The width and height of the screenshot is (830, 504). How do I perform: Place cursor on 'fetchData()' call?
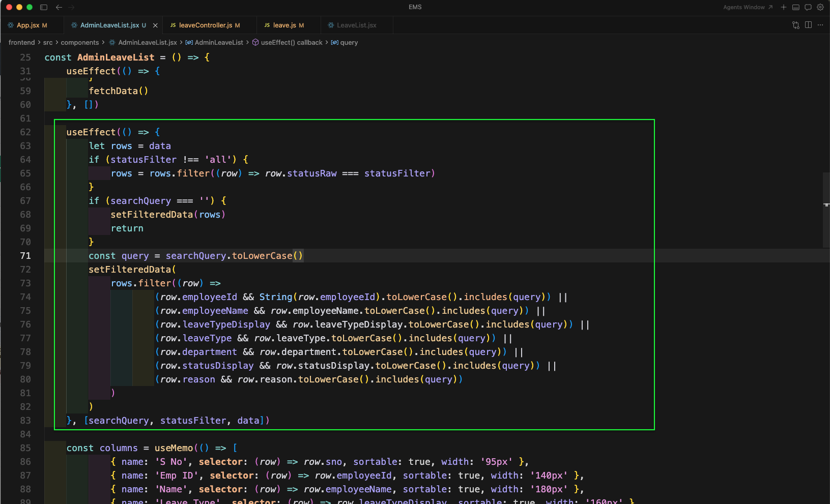click(119, 91)
